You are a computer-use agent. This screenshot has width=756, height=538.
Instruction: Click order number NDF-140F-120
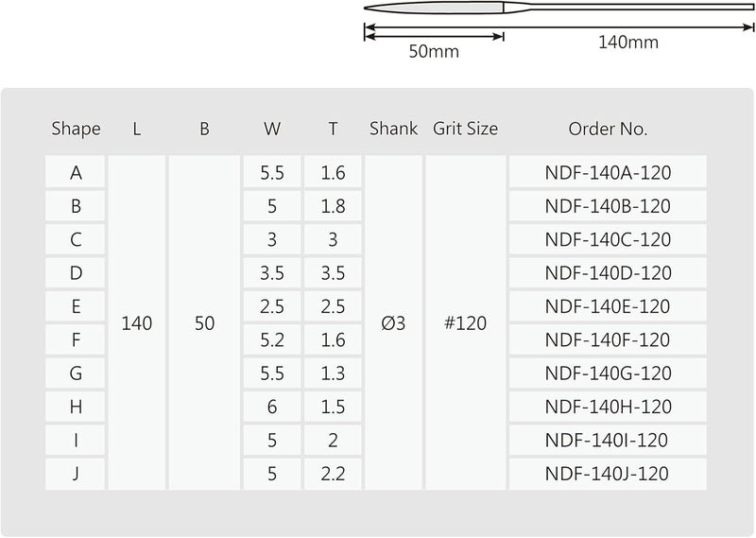(x=608, y=339)
